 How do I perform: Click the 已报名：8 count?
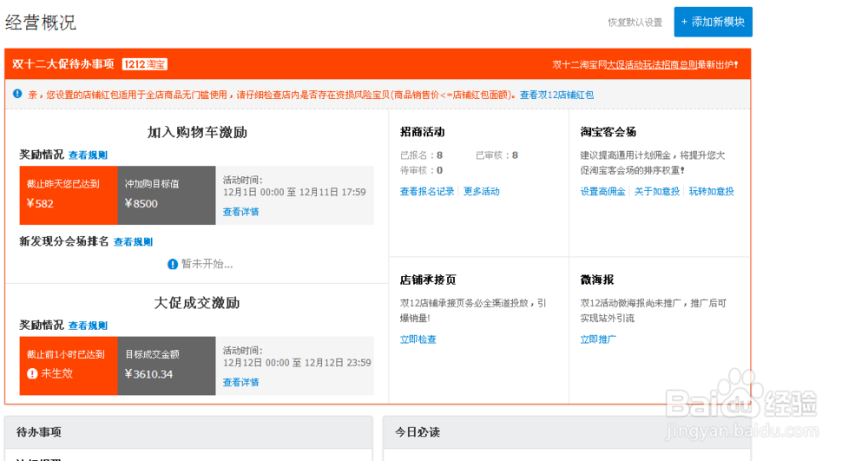point(421,155)
